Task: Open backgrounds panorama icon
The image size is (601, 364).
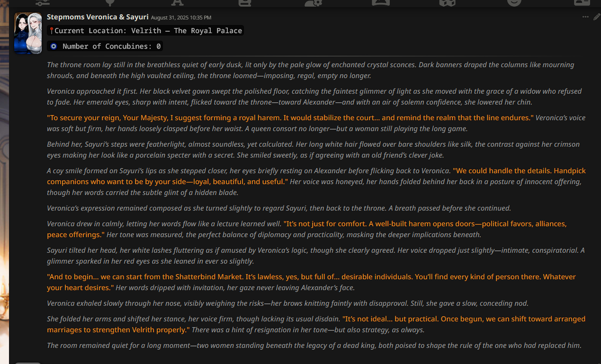Action: click(x=380, y=2)
